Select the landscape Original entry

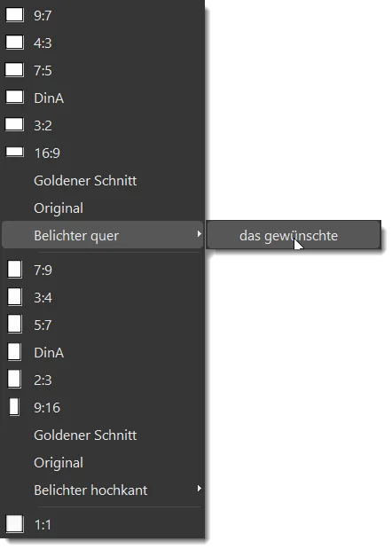[102, 208]
